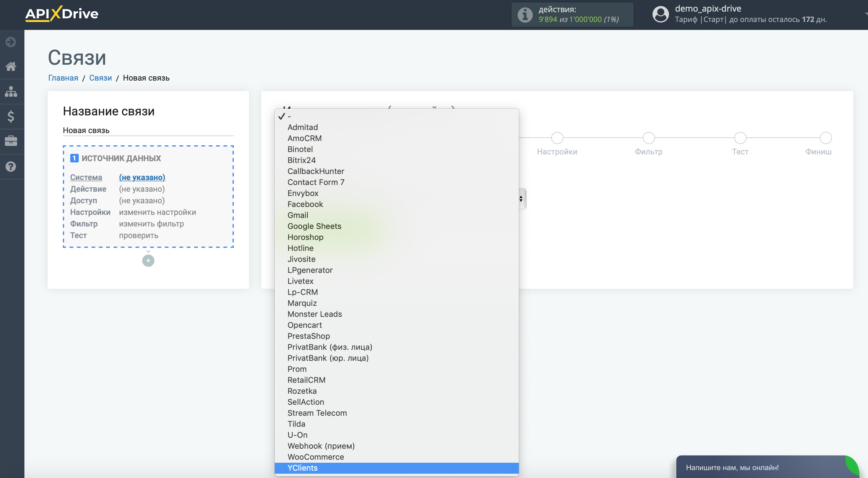The width and height of the screenshot is (868, 478).
Task: Go to Связи breadcrumb link
Action: (100, 78)
